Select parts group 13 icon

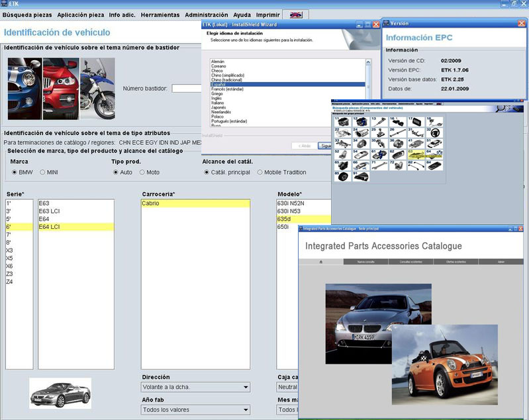coord(379,122)
